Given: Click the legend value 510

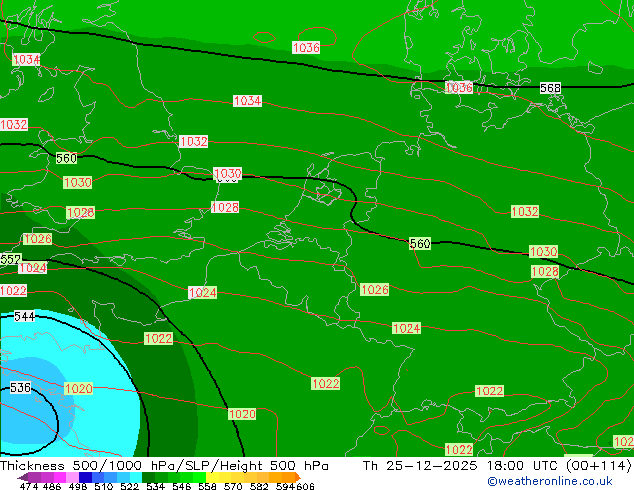Looking at the screenshot, I should (x=104, y=486).
